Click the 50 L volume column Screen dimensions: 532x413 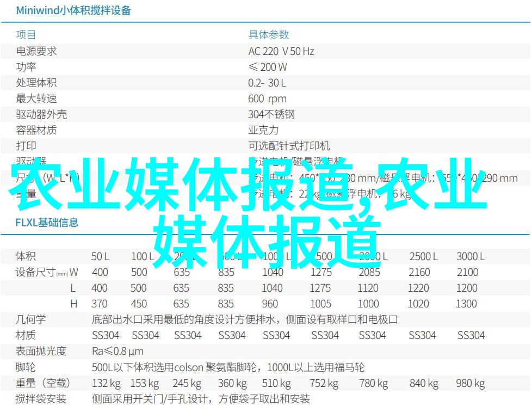[x=100, y=256]
